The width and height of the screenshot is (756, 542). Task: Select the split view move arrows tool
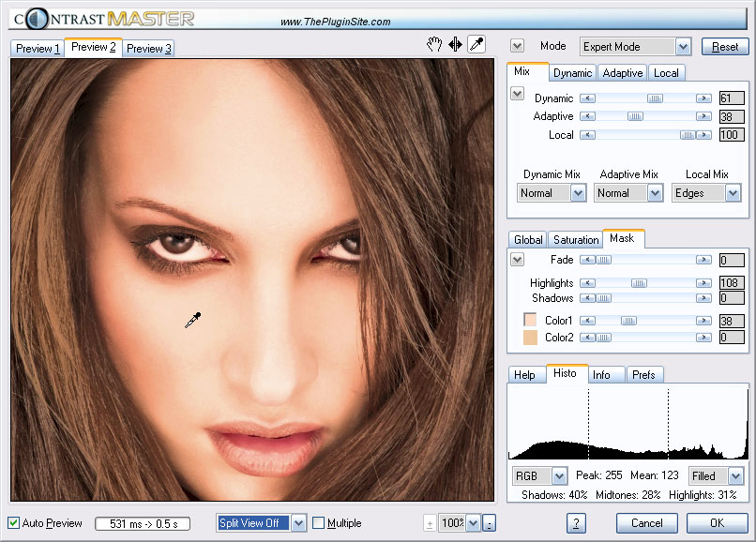(x=455, y=44)
